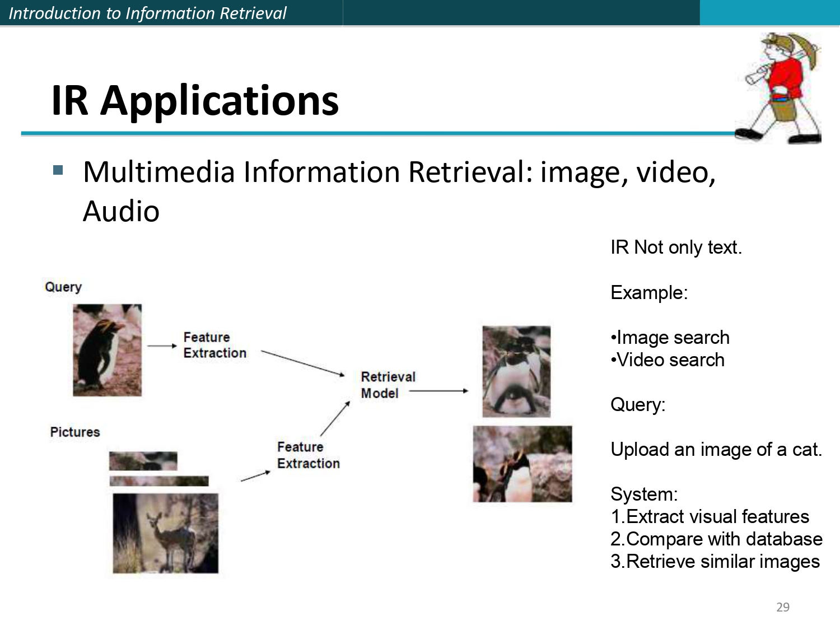Click the orange bullet square before Multimedia
The width and height of the screenshot is (840, 630).
tap(59, 171)
